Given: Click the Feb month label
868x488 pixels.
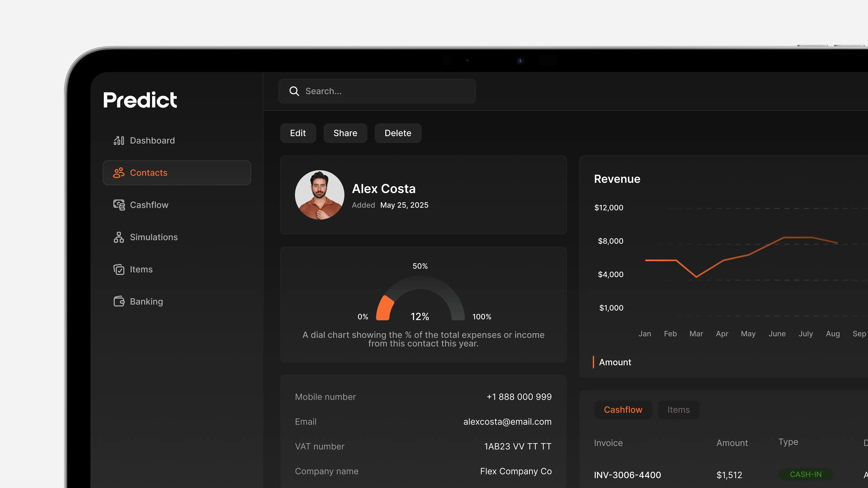Looking at the screenshot, I should click(670, 333).
